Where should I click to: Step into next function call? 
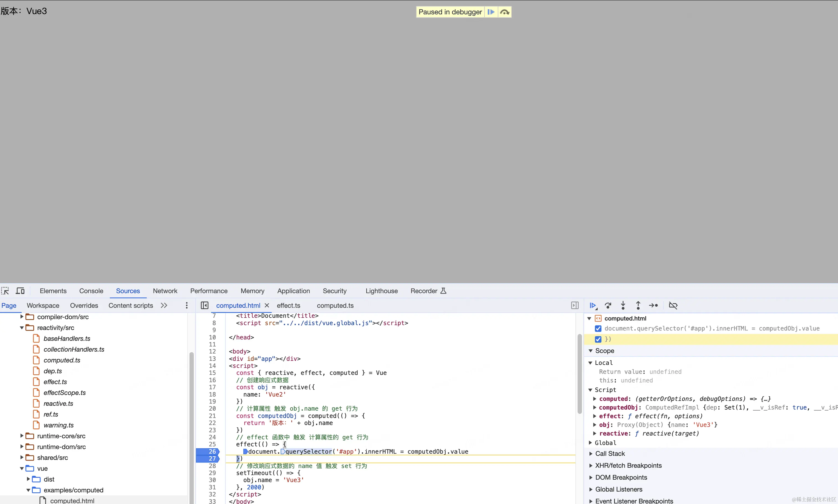point(623,305)
